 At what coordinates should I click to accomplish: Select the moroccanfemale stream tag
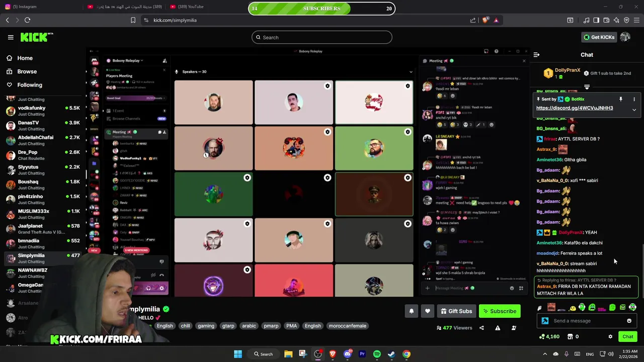(347, 326)
